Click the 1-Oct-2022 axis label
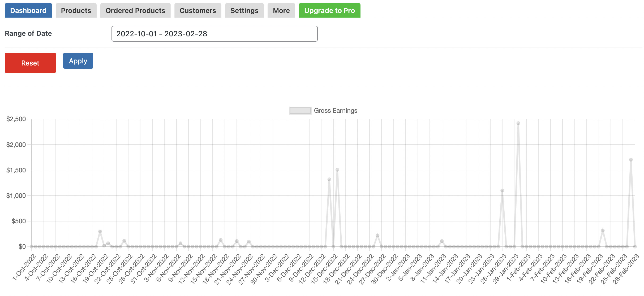This screenshot has height=296, width=644. point(24,267)
